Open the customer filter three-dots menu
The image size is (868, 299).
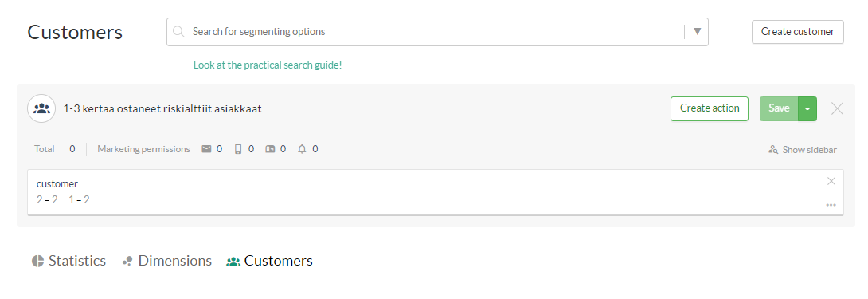pos(831,205)
